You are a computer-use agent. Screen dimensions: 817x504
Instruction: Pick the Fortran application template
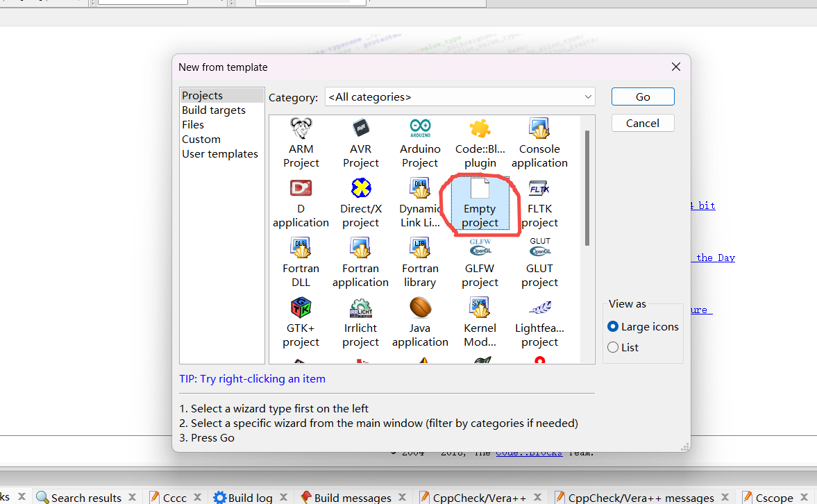(x=360, y=262)
